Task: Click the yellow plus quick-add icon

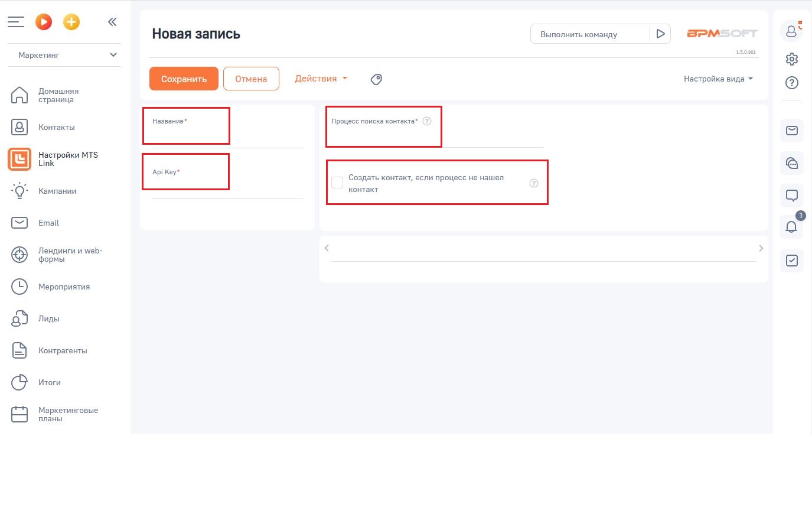Action: click(71, 22)
